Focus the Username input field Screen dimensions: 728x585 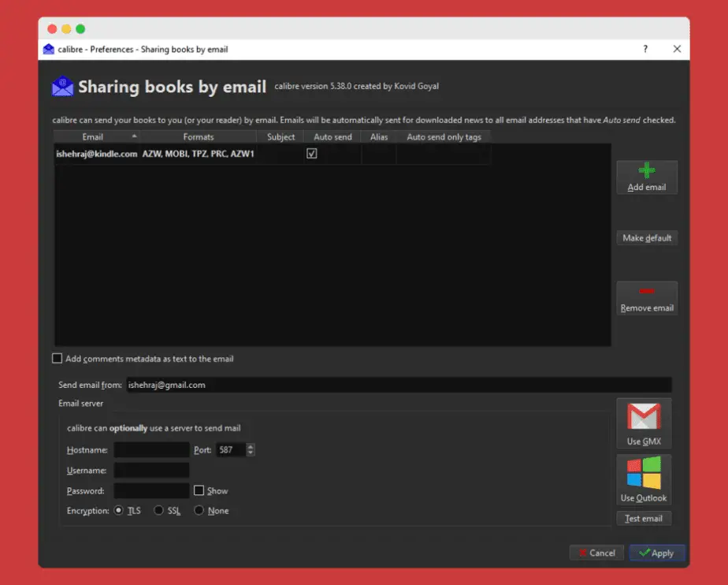point(151,470)
